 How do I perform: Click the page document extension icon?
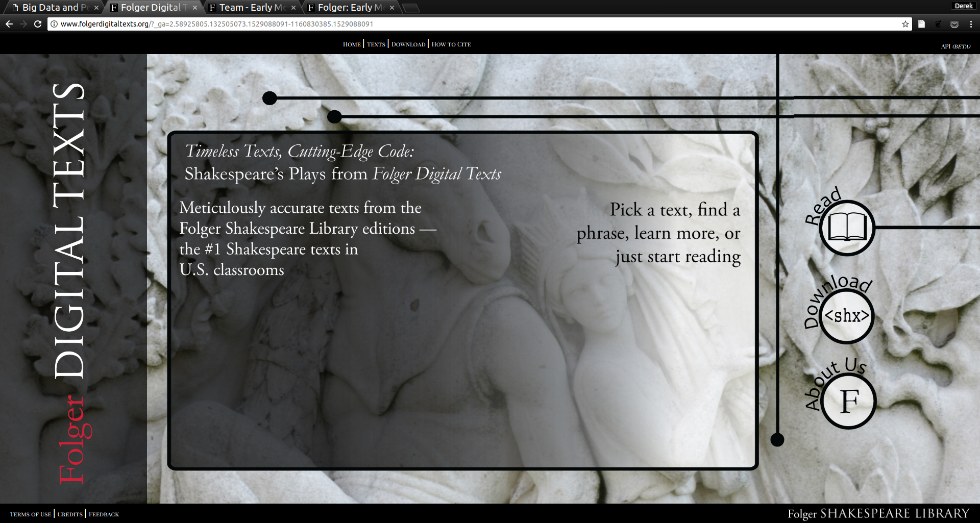tap(921, 24)
